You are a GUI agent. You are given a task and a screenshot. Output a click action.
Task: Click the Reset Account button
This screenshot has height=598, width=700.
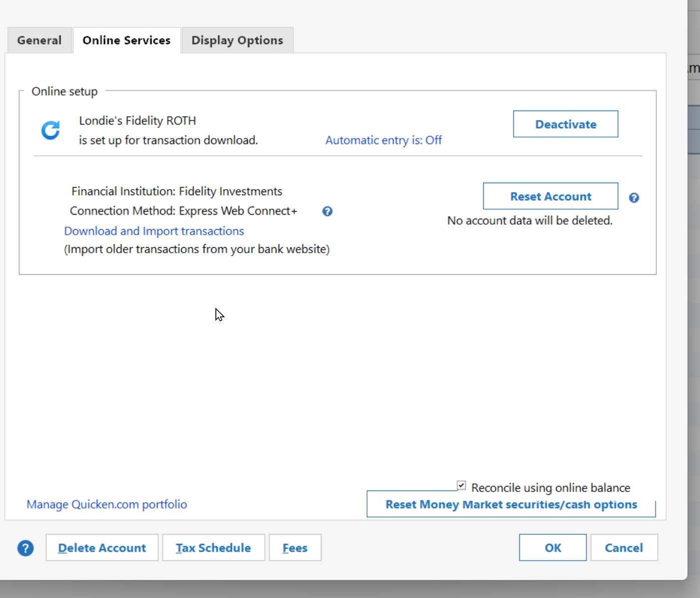pyautogui.click(x=551, y=196)
